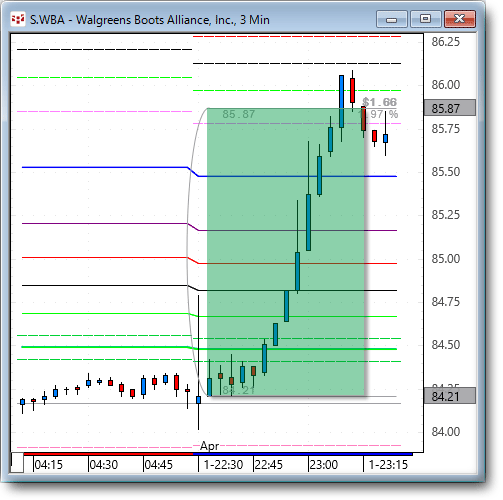This screenshot has height=500, width=503.
Task: Close the S.WBA chart window
Action: (460, 19)
